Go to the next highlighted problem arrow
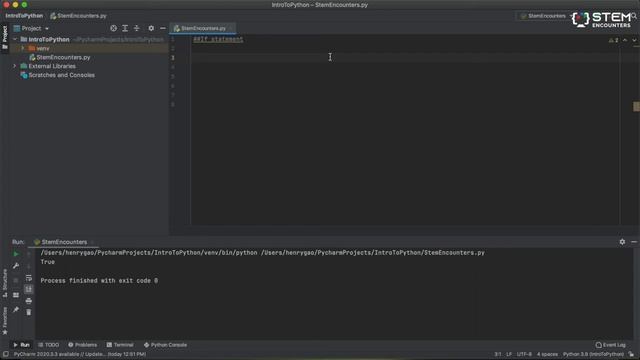The width and height of the screenshot is (640, 360). click(634, 40)
